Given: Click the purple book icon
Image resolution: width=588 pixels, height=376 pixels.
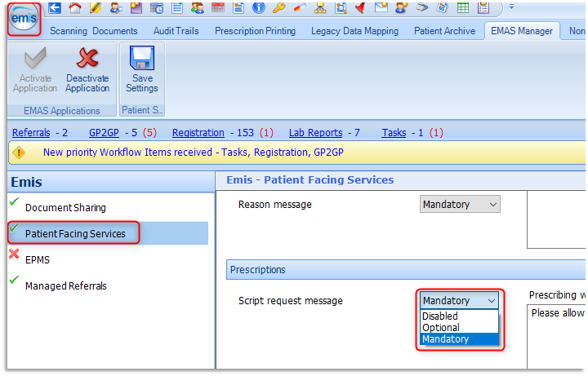Looking at the screenshot, I should [x=136, y=7].
